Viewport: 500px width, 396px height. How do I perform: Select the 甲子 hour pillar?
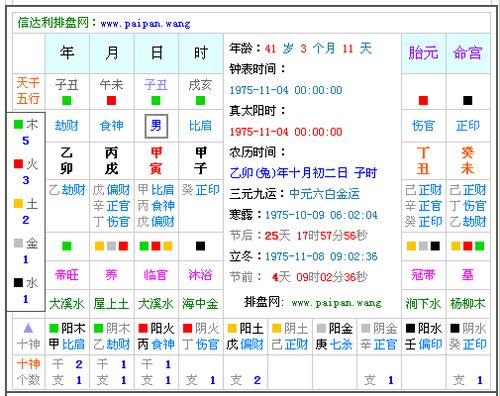tap(201, 161)
